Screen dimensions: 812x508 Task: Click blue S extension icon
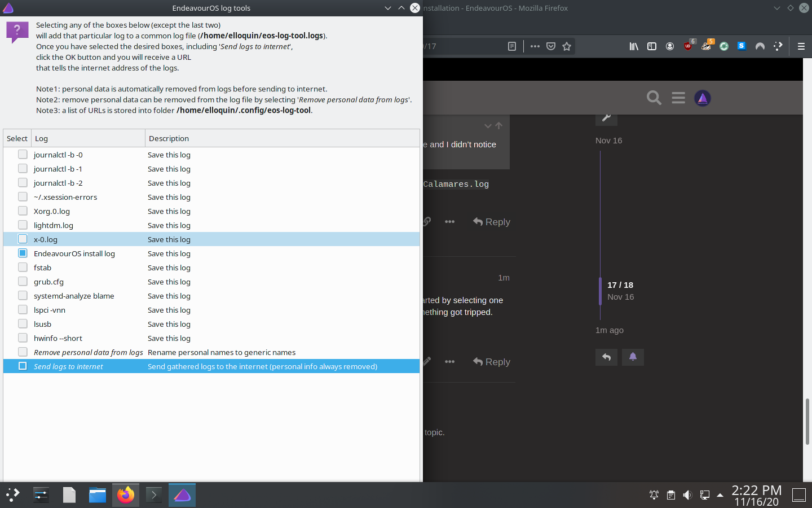(742, 46)
